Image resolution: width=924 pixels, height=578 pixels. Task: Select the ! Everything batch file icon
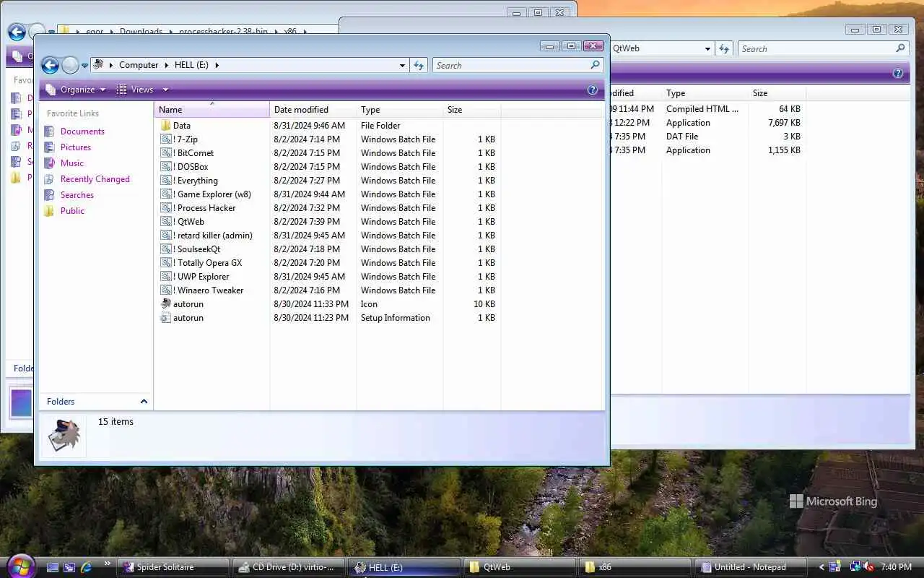[166, 181]
